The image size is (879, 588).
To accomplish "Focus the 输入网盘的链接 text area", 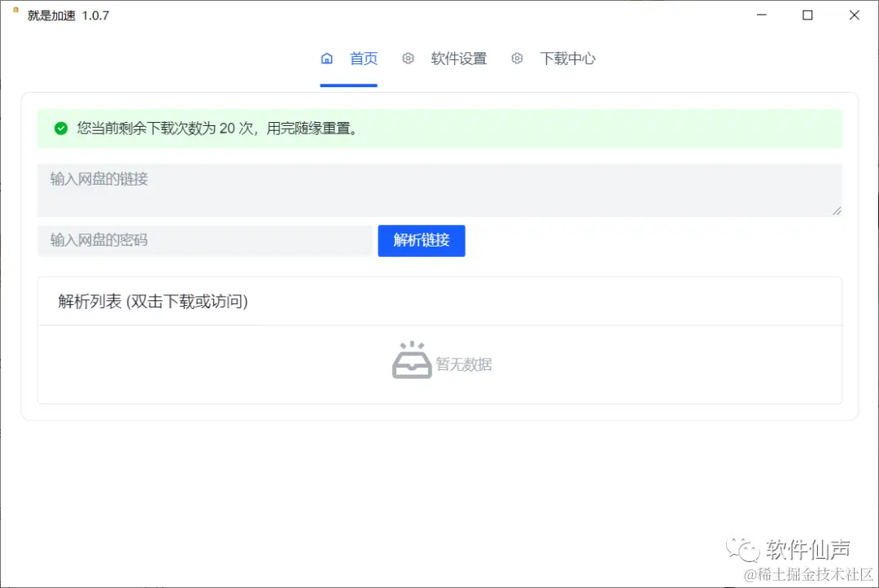I will [439, 190].
